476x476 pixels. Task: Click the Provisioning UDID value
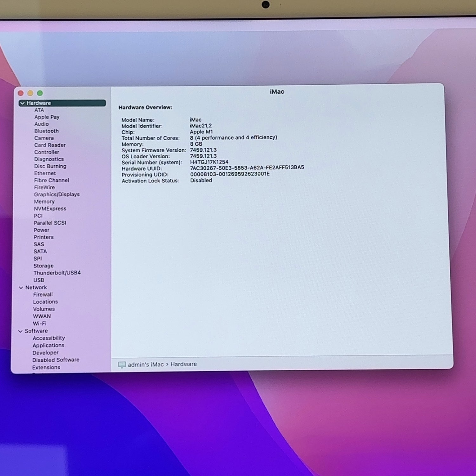(230, 174)
